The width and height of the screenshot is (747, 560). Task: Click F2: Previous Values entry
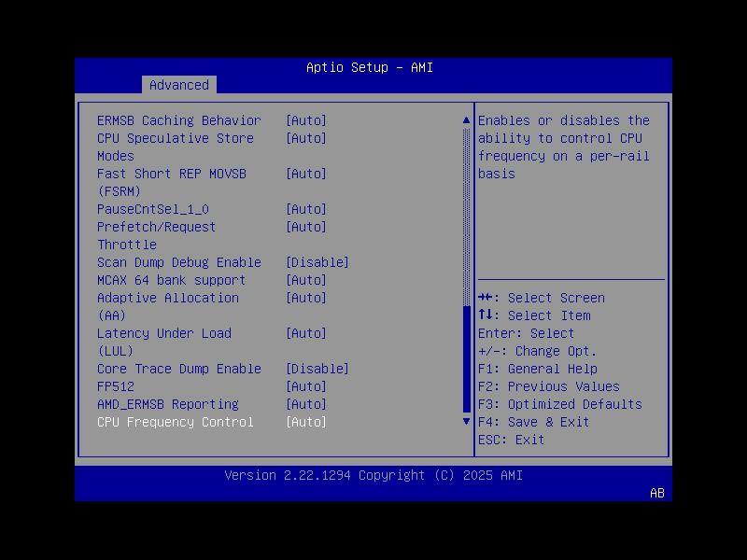click(549, 386)
